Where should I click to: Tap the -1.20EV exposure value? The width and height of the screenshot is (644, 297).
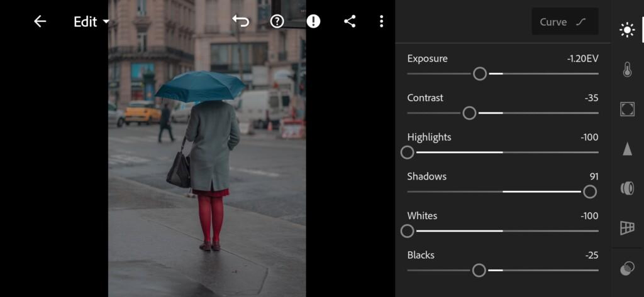point(582,58)
